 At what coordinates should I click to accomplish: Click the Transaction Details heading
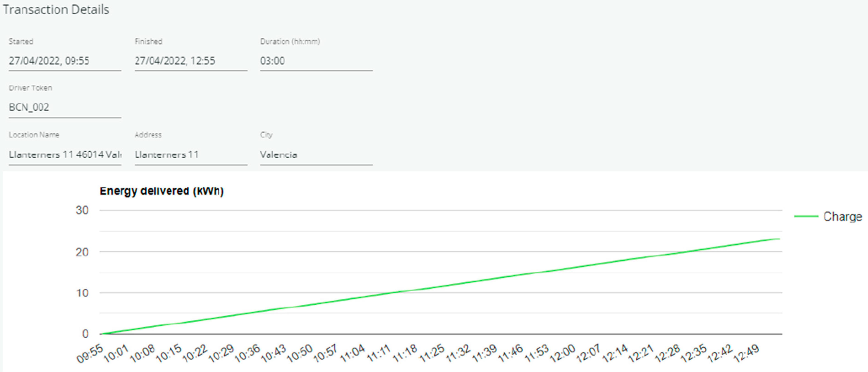(x=56, y=10)
